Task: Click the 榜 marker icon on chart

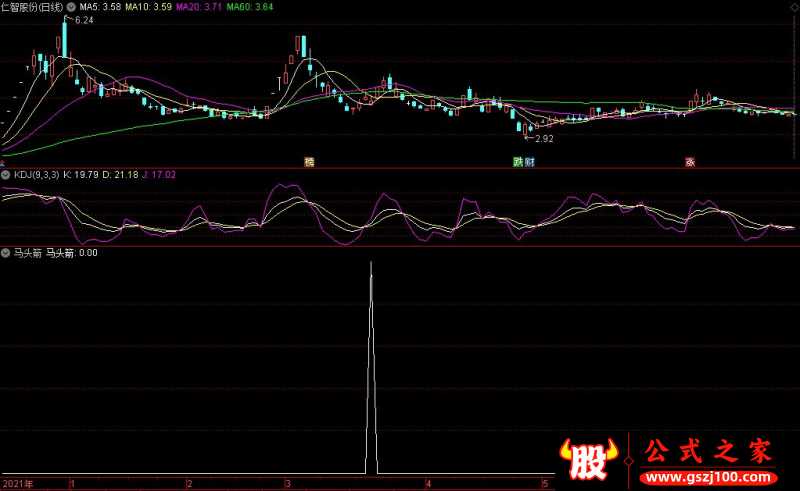Action: click(x=309, y=161)
